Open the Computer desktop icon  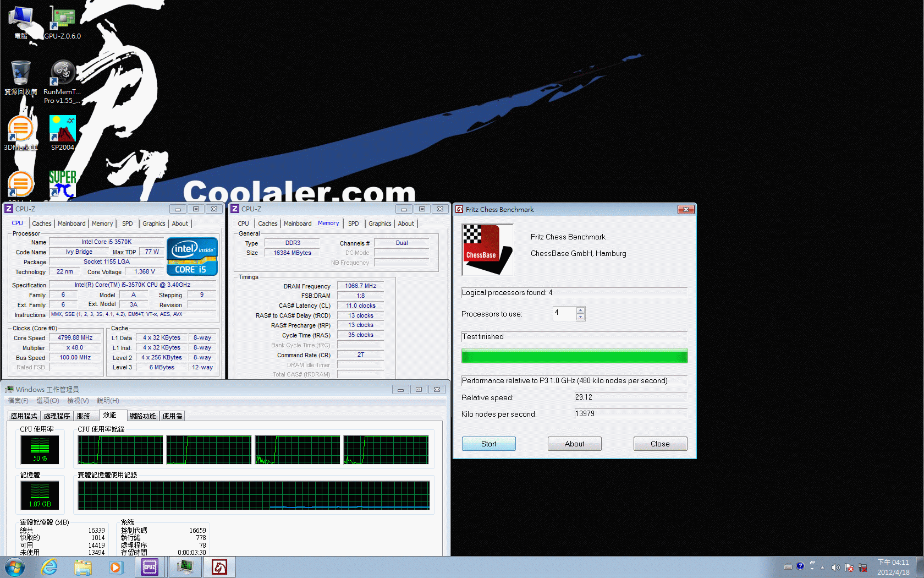pos(21,22)
